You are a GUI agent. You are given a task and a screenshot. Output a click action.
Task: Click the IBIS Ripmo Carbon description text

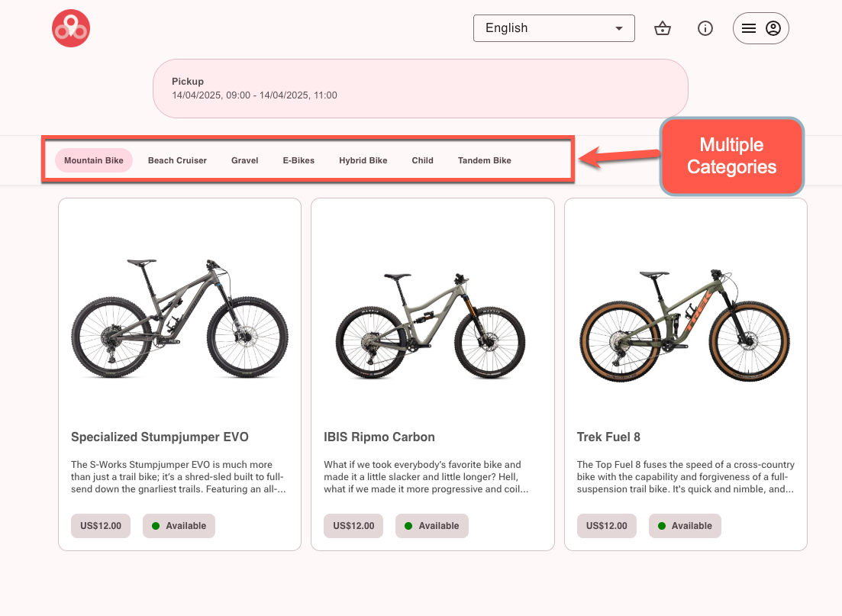427,477
